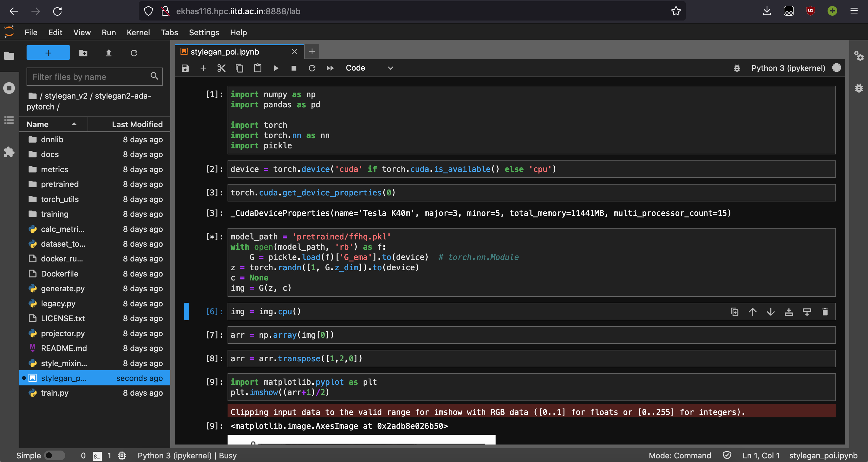
Task: Expand the Code cell type dropdown
Action: pos(390,68)
